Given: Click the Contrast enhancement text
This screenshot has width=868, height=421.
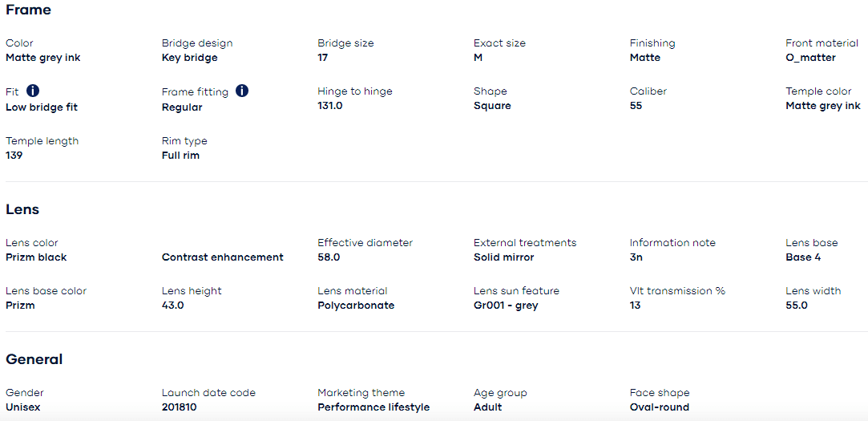Looking at the screenshot, I should click(x=222, y=257).
